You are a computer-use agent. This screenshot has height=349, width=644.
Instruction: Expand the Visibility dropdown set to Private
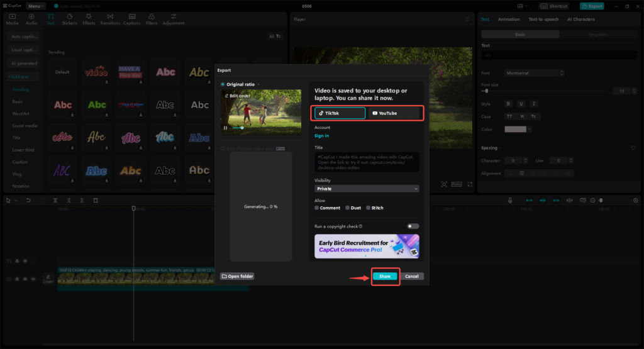pos(367,189)
